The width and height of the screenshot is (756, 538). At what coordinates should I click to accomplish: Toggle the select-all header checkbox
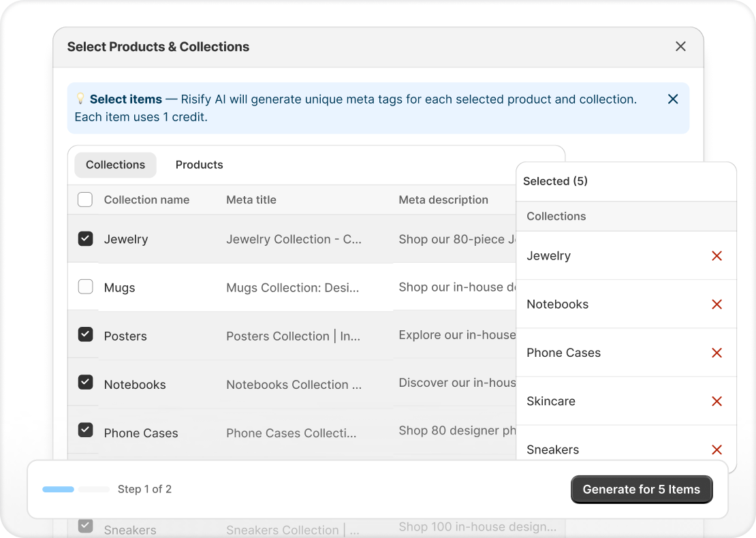[85, 200]
